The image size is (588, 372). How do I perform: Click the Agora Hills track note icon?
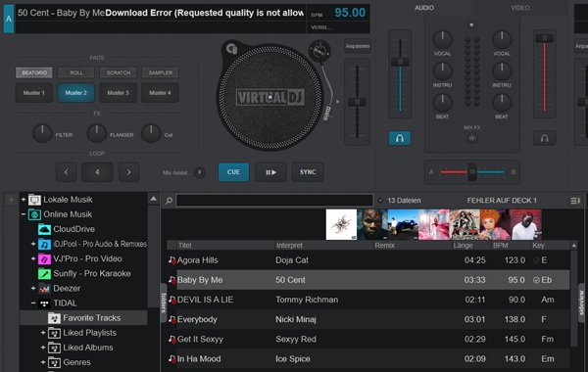coord(172,260)
